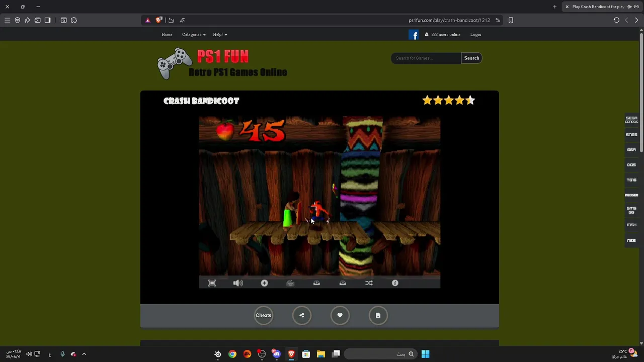Viewport: 644px width, 362px height.
Task: Click the download save state icon
Action: [x=343, y=283]
